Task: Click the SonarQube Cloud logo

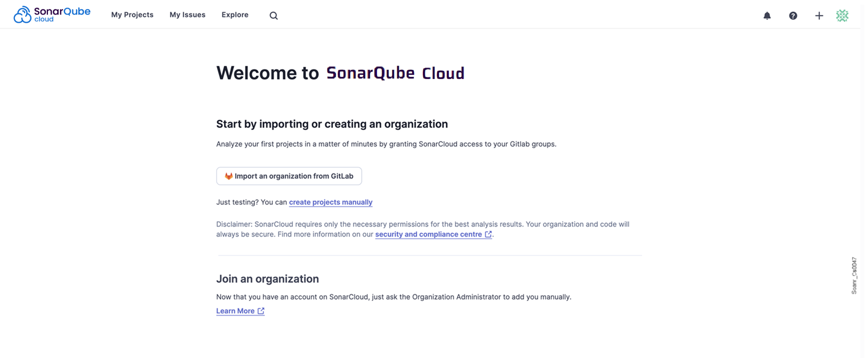Action: click(x=52, y=14)
